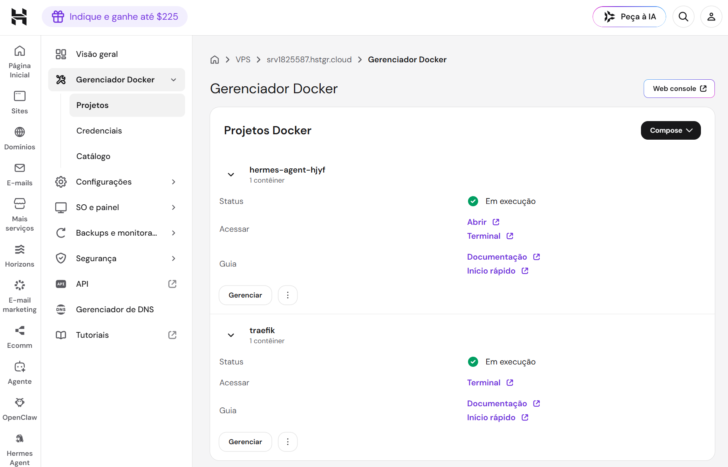Open Início rápido for hermes-agent-hjyf
This screenshot has width=728, height=467.
click(498, 271)
